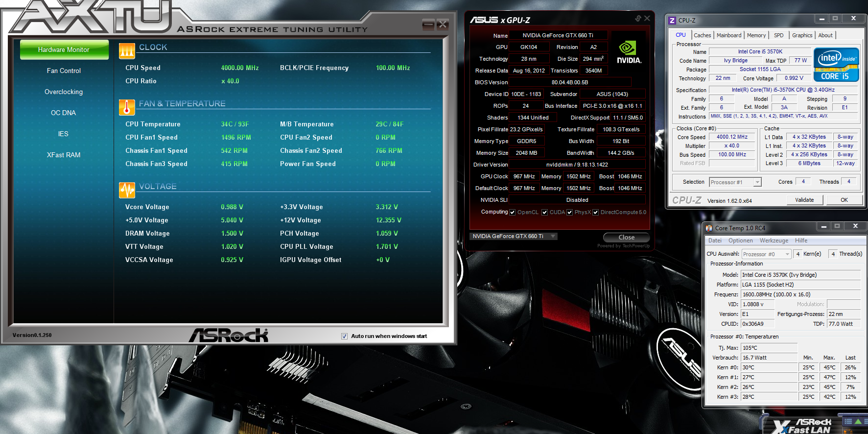Click the Core Speed value in CPU-Z
The image size is (868, 434).
tap(732, 137)
